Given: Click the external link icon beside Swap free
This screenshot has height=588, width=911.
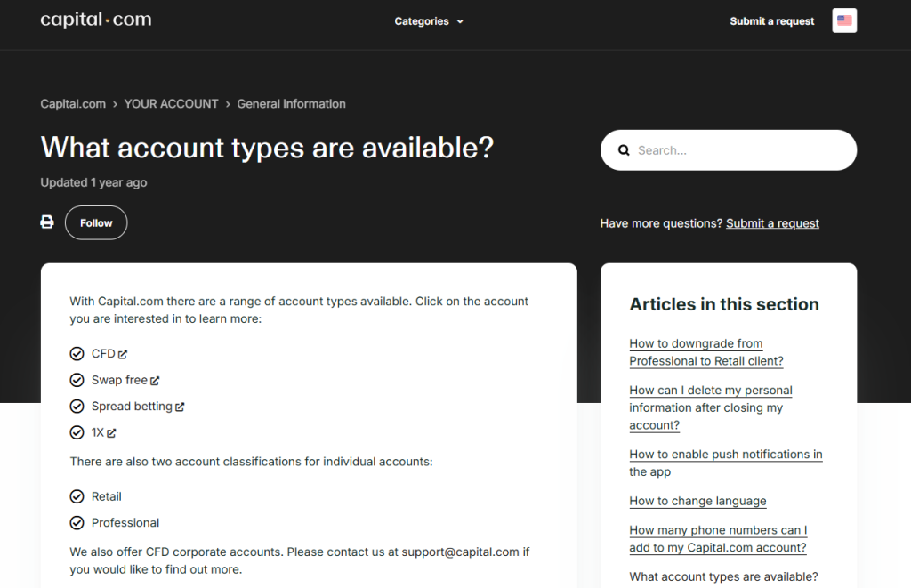Looking at the screenshot, I should pyautogui.click(x=155, y=381).
